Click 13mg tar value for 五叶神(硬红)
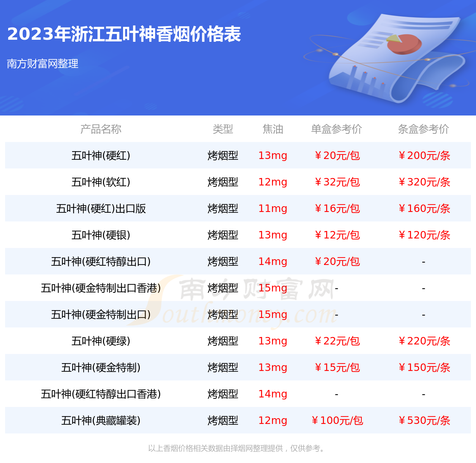Viewport: 476px width, 463px height. tap(273, 156)
